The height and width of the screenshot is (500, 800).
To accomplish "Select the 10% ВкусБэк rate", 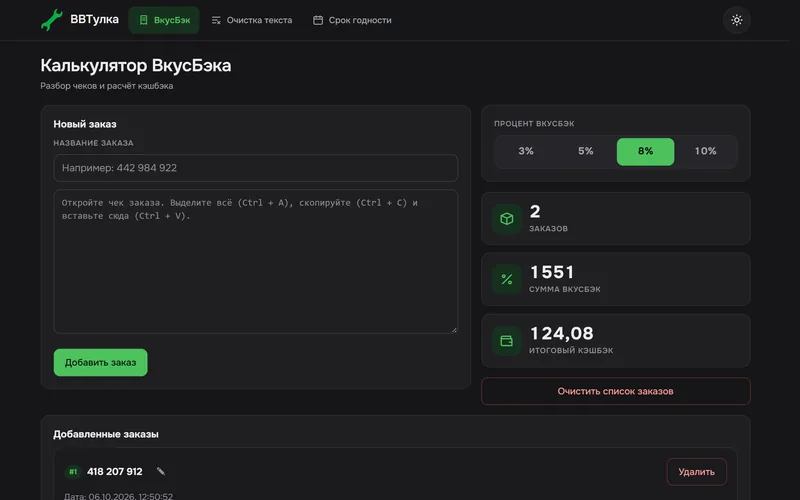I will coord(705,152).
